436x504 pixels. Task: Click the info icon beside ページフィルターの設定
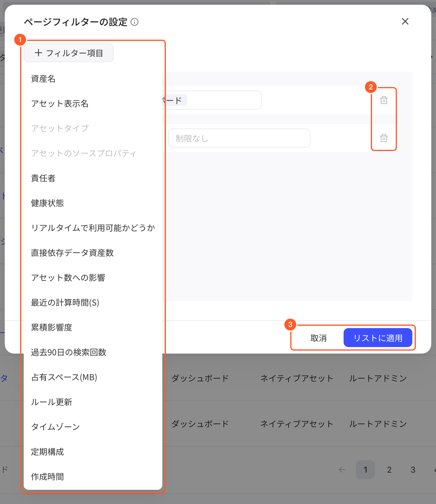click(x=134, y=22)
